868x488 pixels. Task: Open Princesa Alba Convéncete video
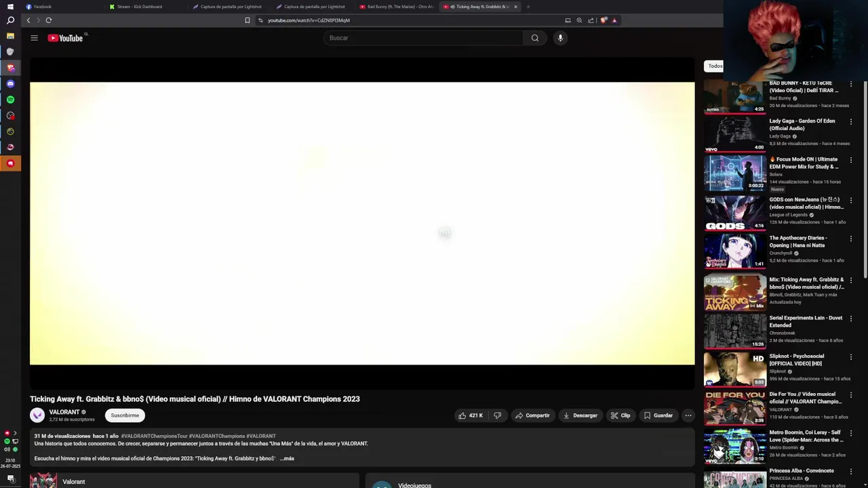point(734,479)
